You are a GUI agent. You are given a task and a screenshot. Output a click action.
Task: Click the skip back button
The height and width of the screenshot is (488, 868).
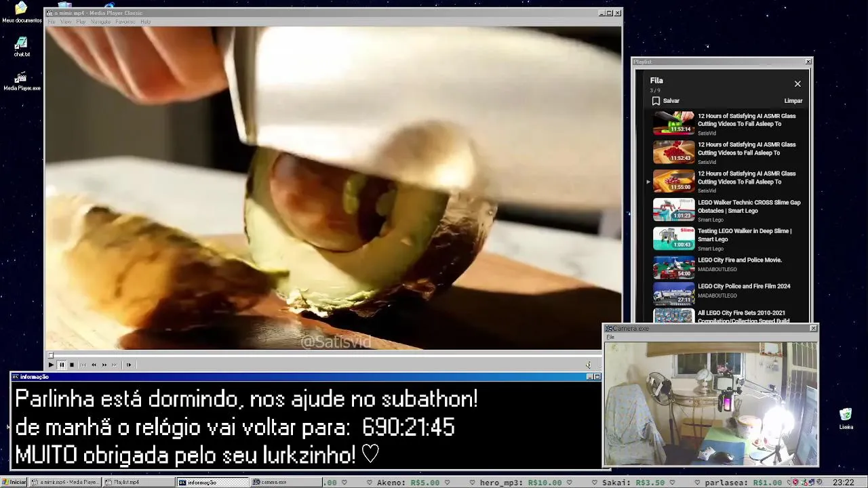tap(83, 365)
